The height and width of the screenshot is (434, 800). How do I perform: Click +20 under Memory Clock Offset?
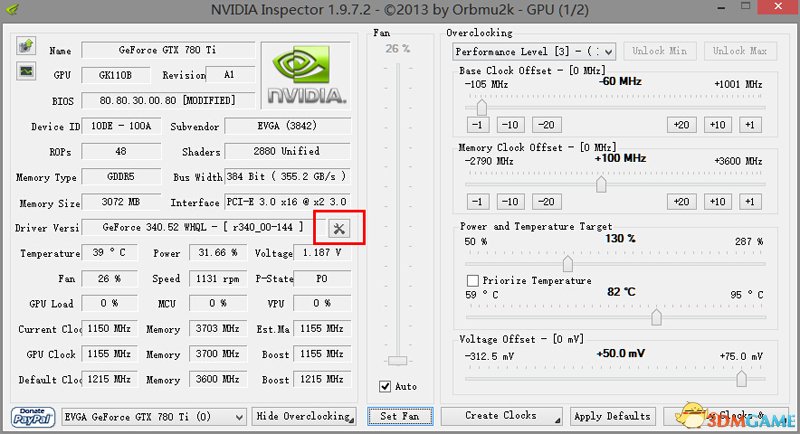(x=681, y=201)
